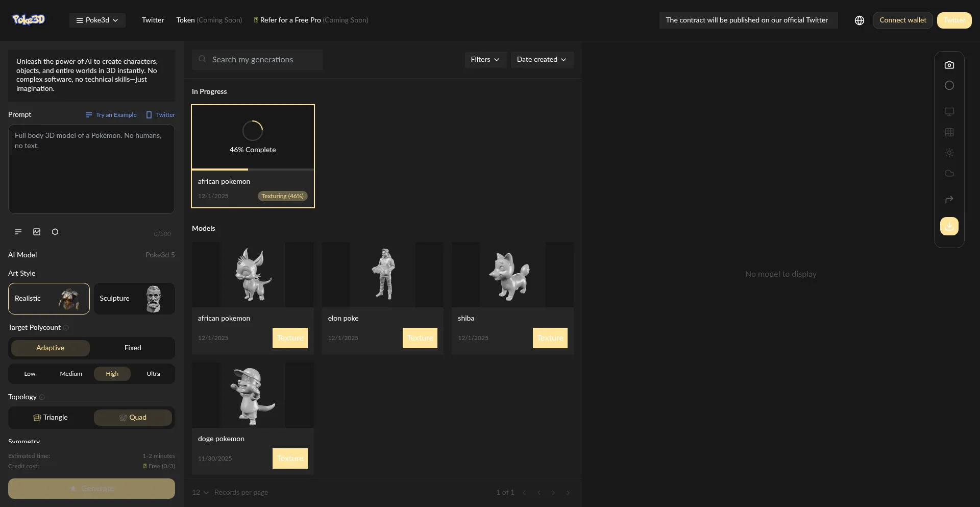Image resolution: width=980 pixels, height=507 pixels.
Task: Click the grid icon in viewer toolbar
Action: (949, 132)
